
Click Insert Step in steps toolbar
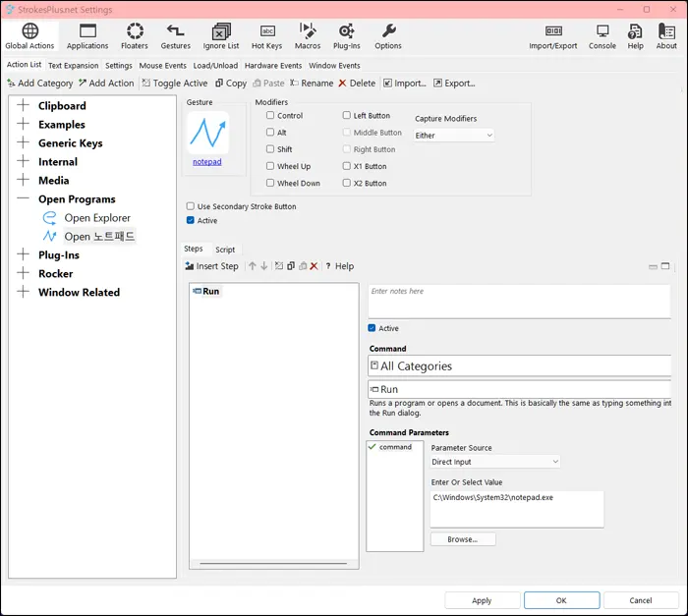[x=211, y=266]
